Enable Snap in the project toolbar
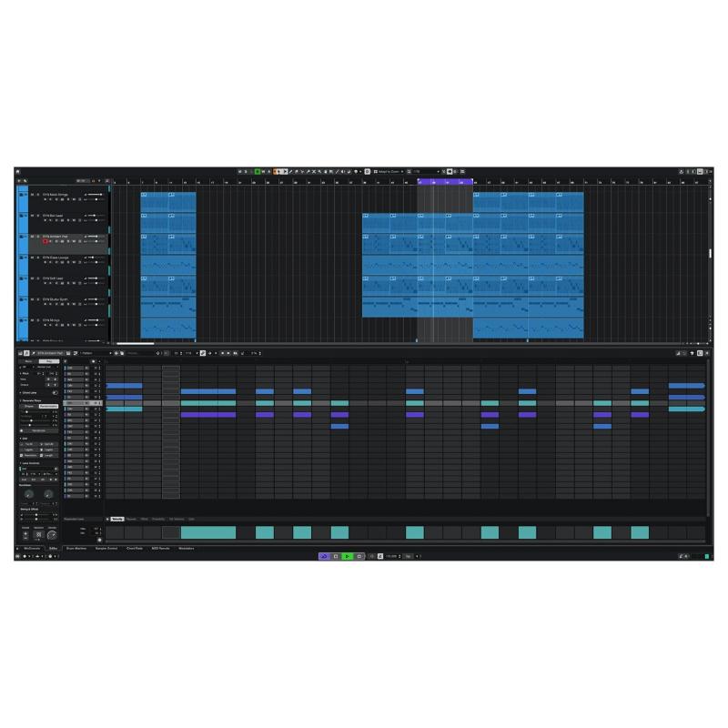The image size is (728, 728). (x=367, y=170)
